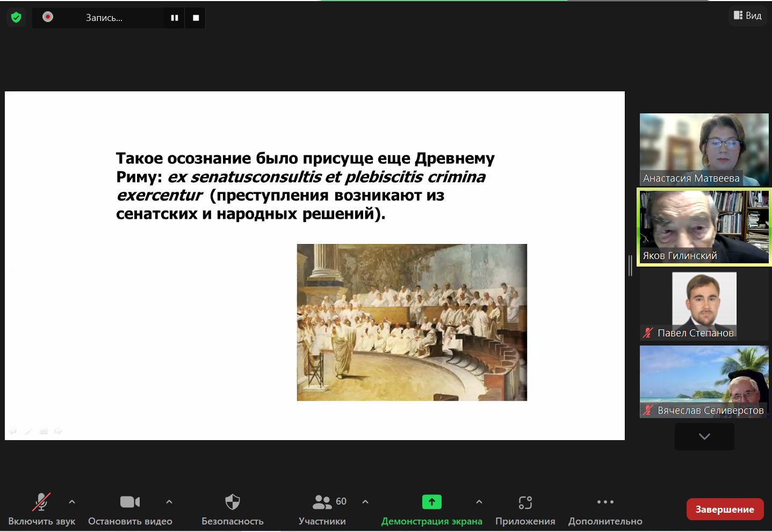772x532 pixels.
Task: Click the red Завершение end button
Action: click(x=725, y=509)
